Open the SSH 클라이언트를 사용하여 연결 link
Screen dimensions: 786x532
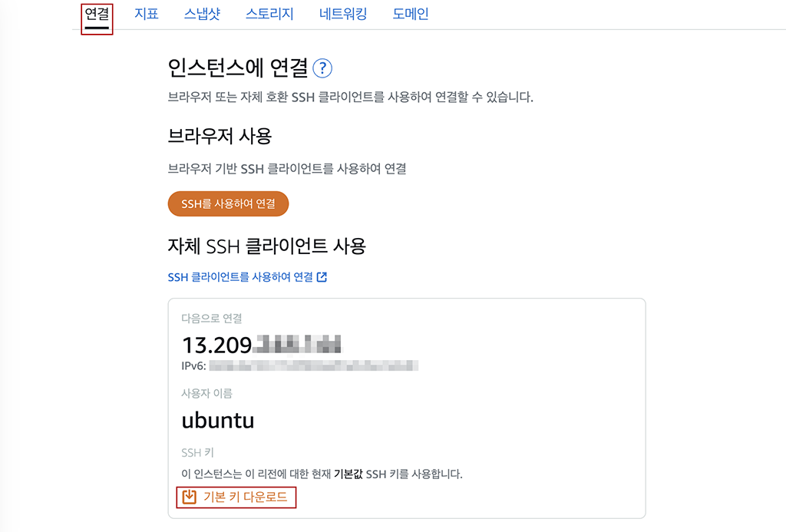click(240, 277)
